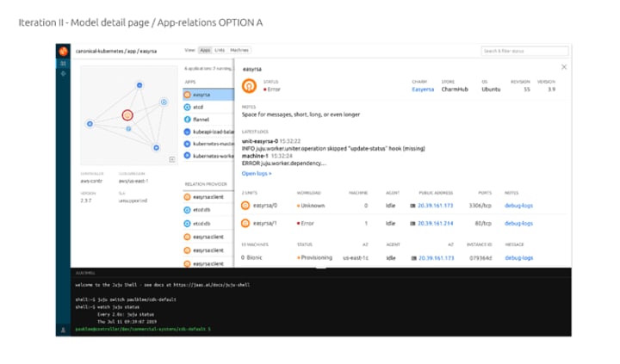Click the machine-1 log entry heading

(255, 156)
